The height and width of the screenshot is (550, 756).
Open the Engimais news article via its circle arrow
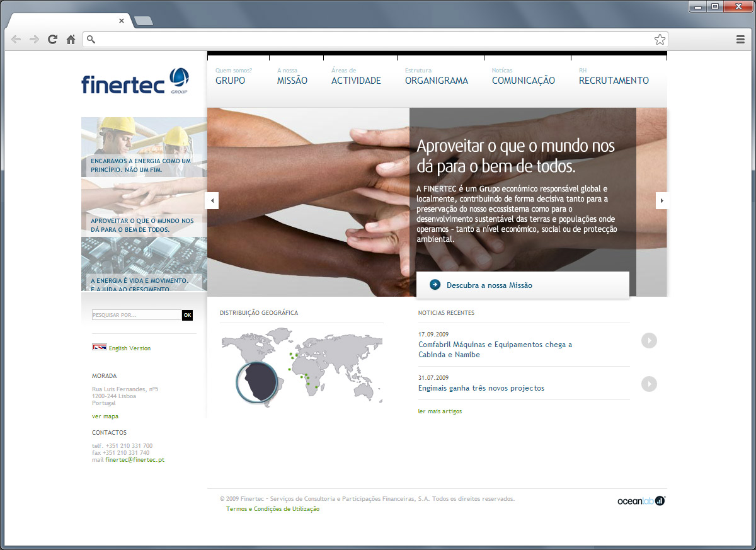click(x=649, y=384)
